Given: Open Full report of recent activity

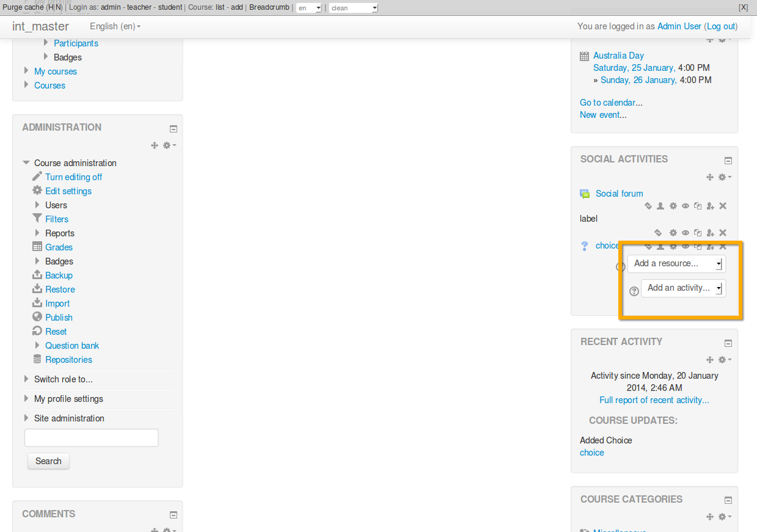Looking at the screenshot, I should (x=654, y=400).
